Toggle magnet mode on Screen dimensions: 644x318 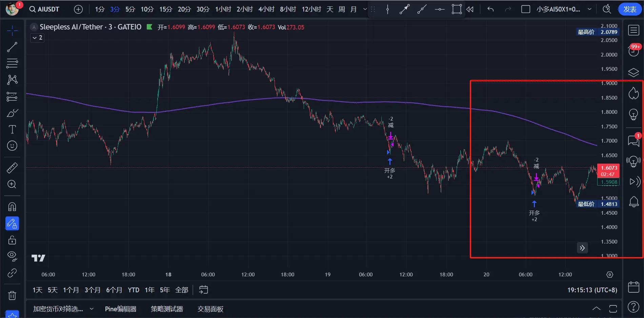point(12,207)
